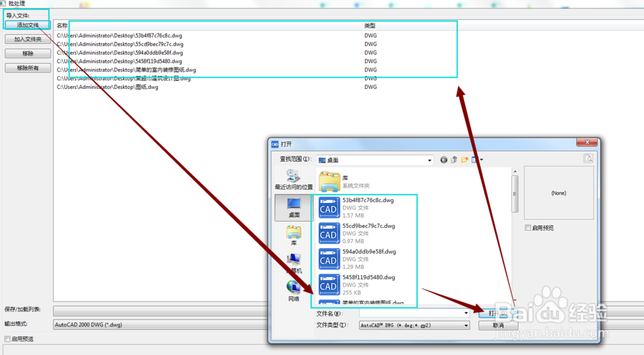Select CAD icon of 55cd9bec79c7c.dwg
Viewport: 644px width, 355px height.
(329, 233)
